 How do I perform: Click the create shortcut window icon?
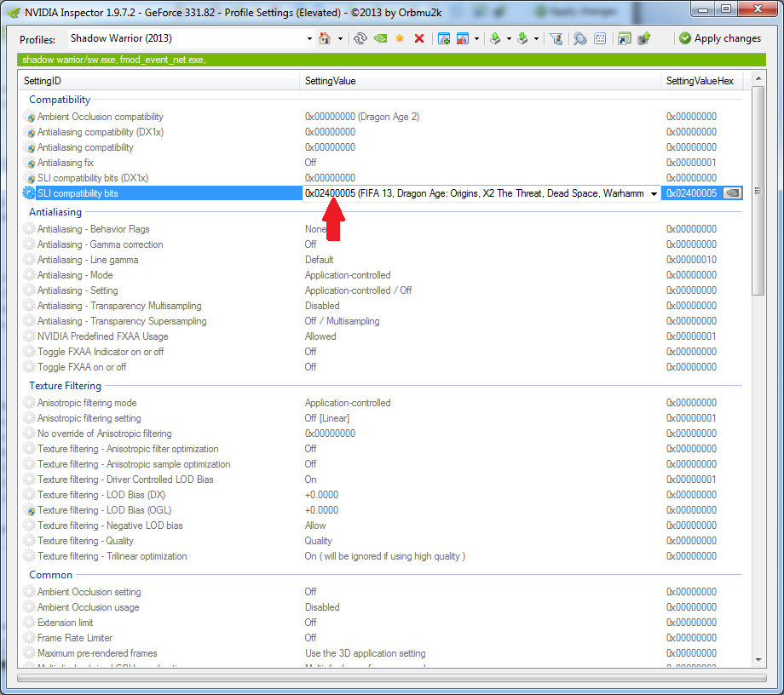click(624, 38)
